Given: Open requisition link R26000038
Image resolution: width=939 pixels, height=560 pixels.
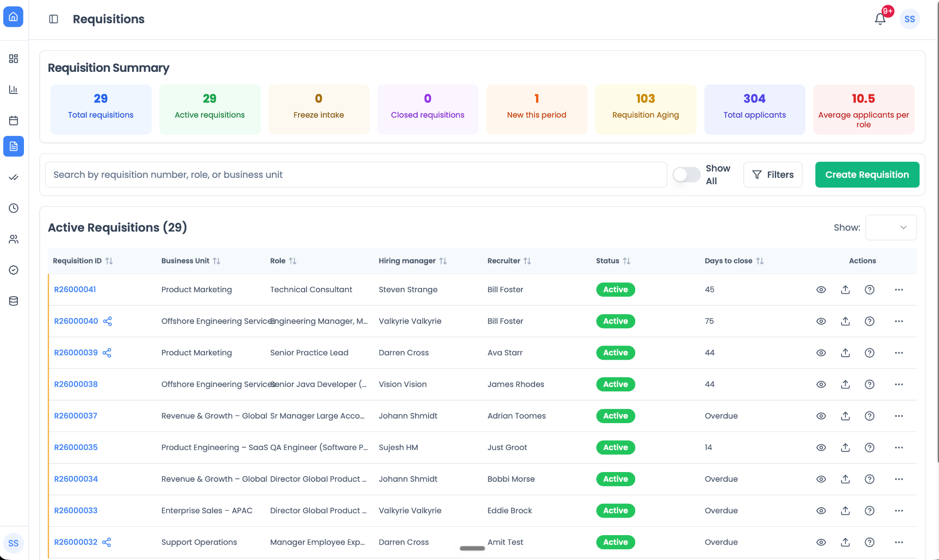Looking at the screenshot, I should tap(76, 384).
